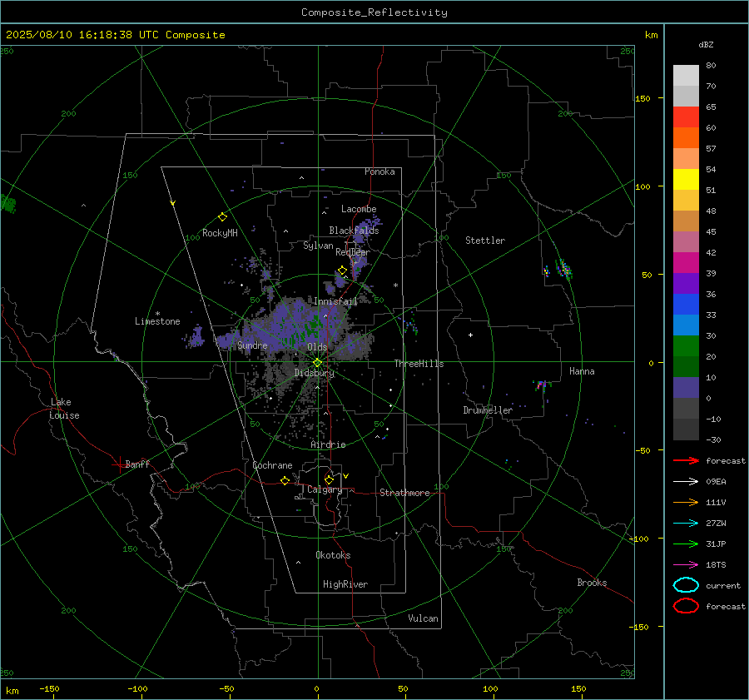The image size is (749, 700).
Task: Click the Strathmore town label
Action: (404, 493)
